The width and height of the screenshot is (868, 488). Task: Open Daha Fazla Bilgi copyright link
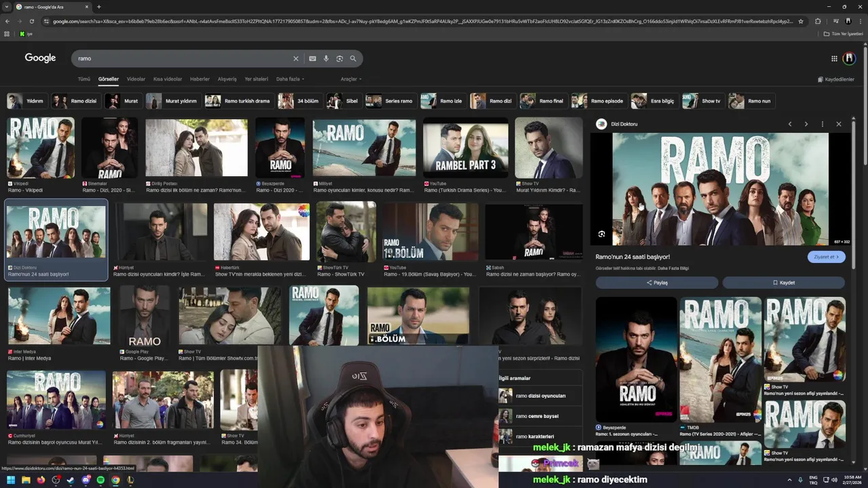673,268
